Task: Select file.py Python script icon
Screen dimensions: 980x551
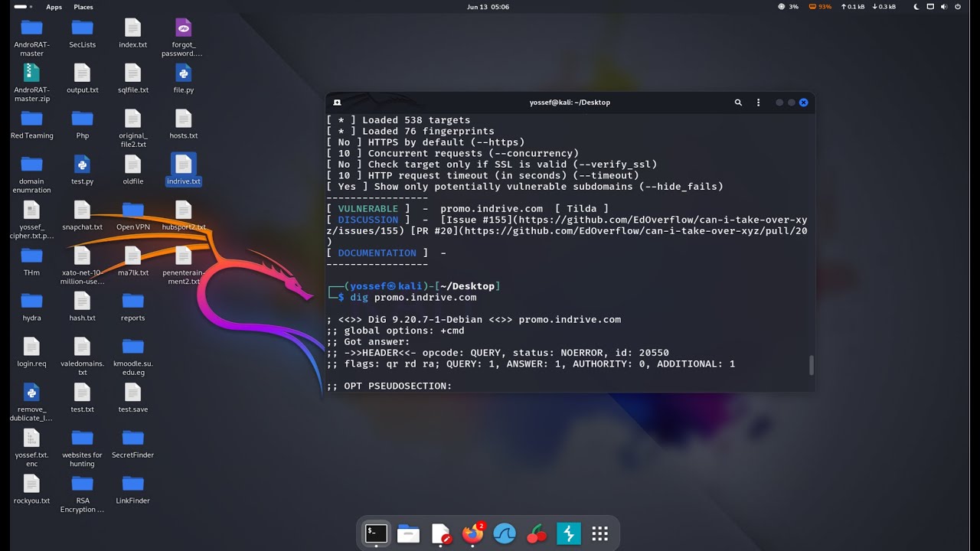Action: [x=183, y=80]
